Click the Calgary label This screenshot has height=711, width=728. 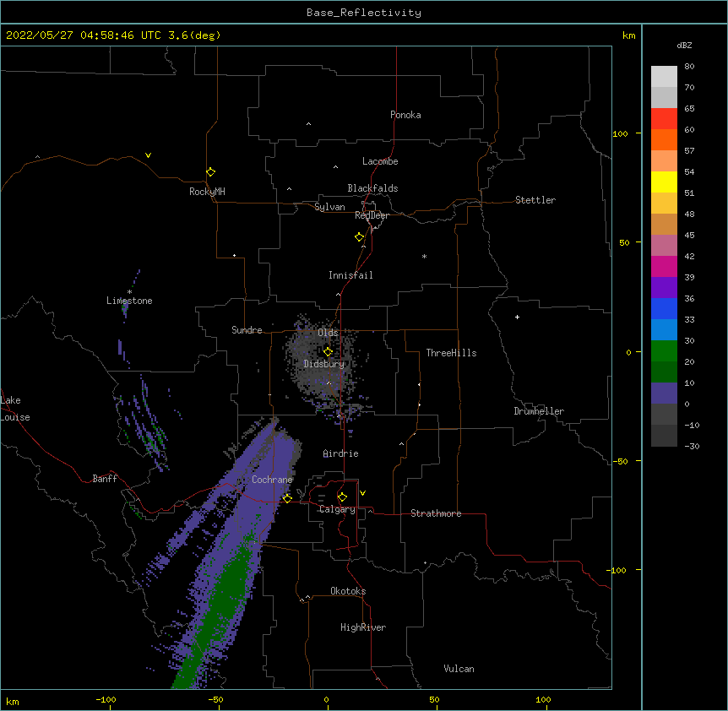pos(337,509)
